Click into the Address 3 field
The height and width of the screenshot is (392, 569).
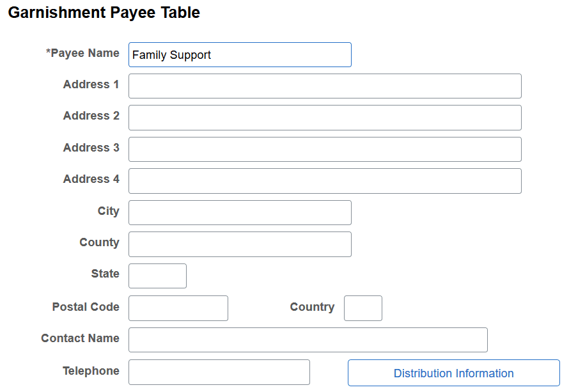(x=325, y=148)
